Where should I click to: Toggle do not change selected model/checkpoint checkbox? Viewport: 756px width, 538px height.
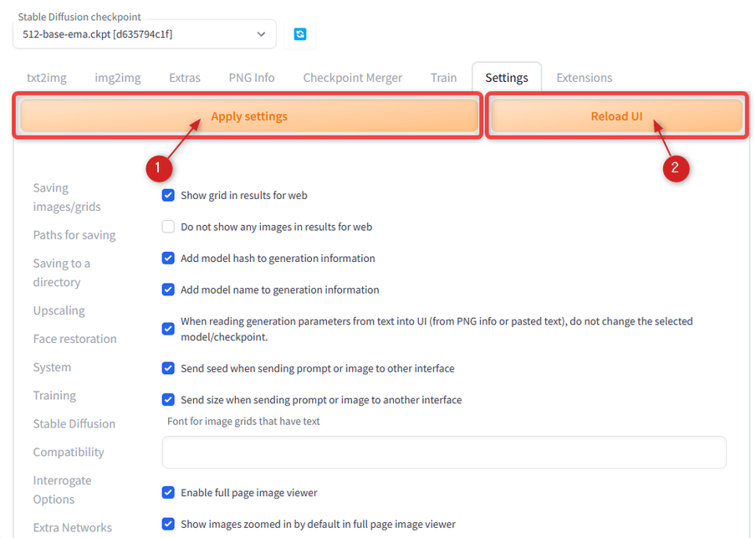pyautogui.click(x=168, y=329)
